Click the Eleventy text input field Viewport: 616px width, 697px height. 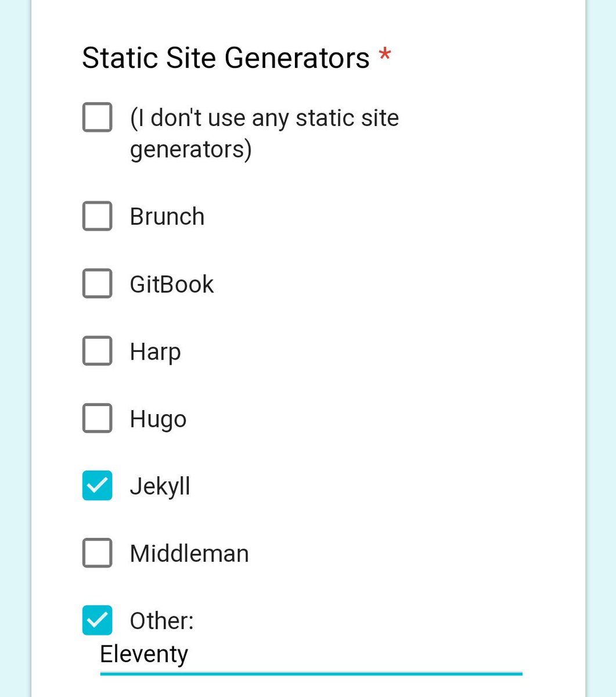point(311,655)
